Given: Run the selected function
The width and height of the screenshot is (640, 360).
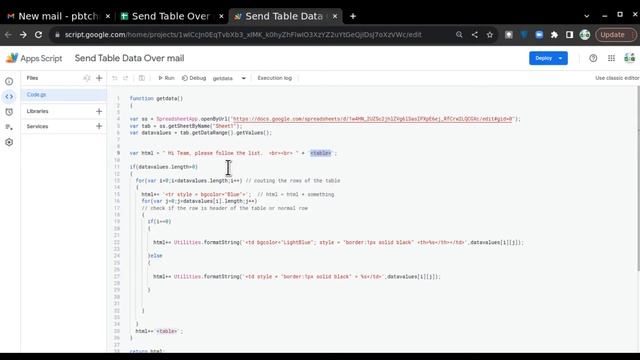Looking at the screenshot, I should pyautogui.click(x=166, y=78).
